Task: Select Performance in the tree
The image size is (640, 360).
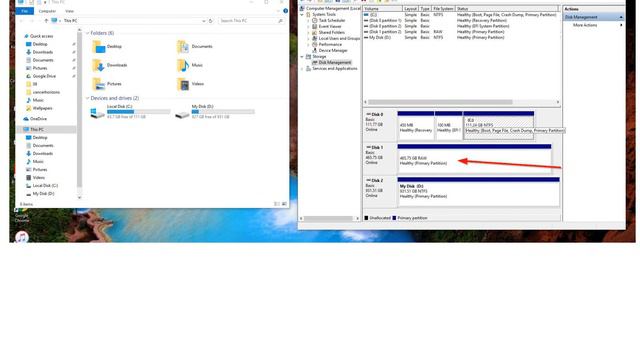Action: coord(327,44)
